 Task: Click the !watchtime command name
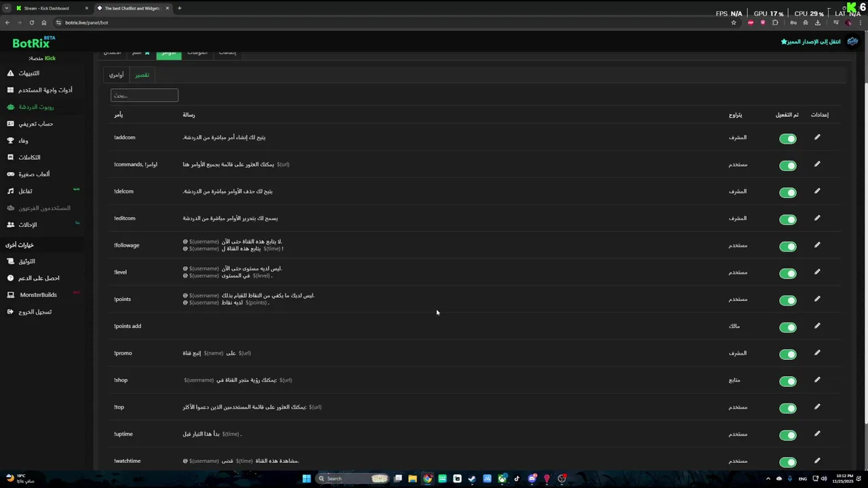click(127, 461)
